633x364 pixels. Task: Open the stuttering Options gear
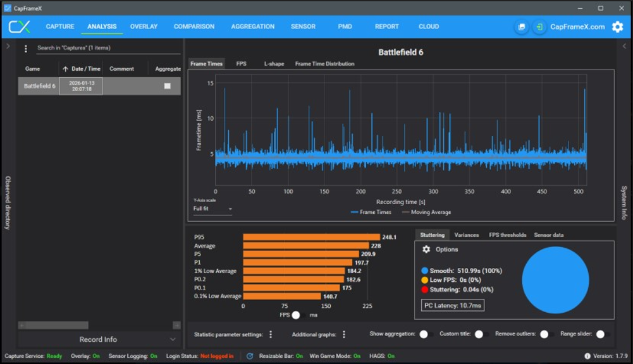coord(426,250)
